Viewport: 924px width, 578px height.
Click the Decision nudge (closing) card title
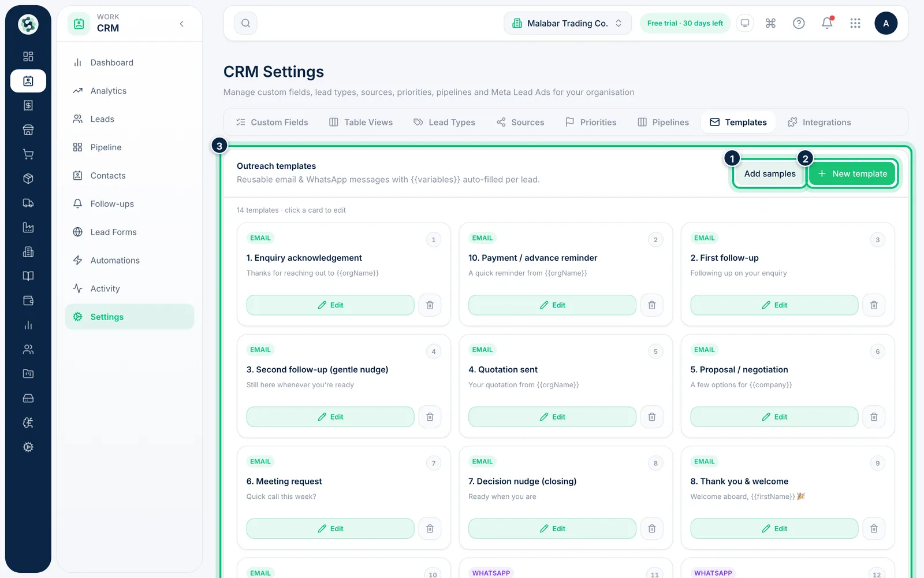coord(523,481)
